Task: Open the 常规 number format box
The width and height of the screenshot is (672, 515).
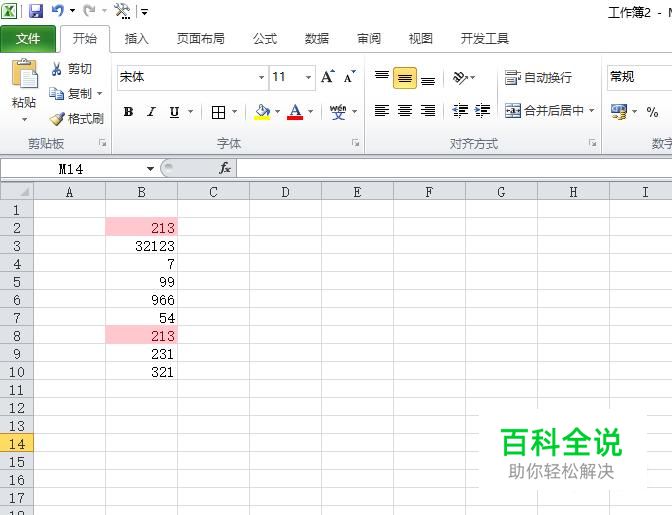Action: [x=639, y=78]
